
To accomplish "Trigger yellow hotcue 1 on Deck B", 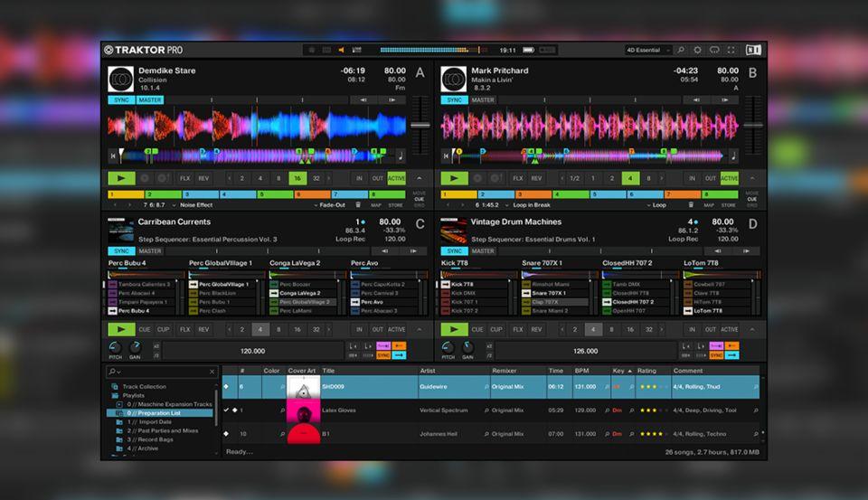I will point(458,194).
